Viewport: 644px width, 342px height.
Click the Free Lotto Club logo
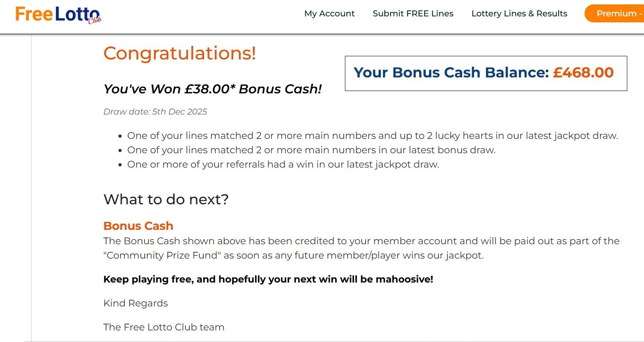pyautogui.click(x=57, y=14)
